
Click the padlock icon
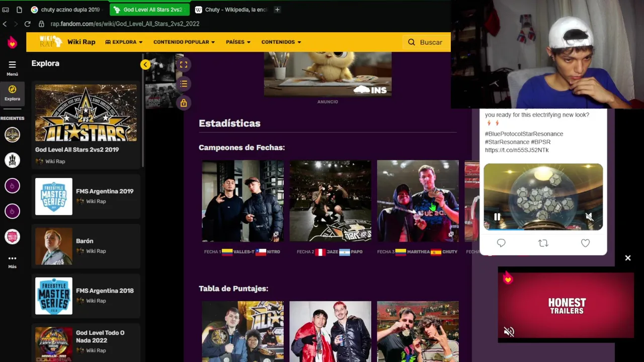point(184,103)
